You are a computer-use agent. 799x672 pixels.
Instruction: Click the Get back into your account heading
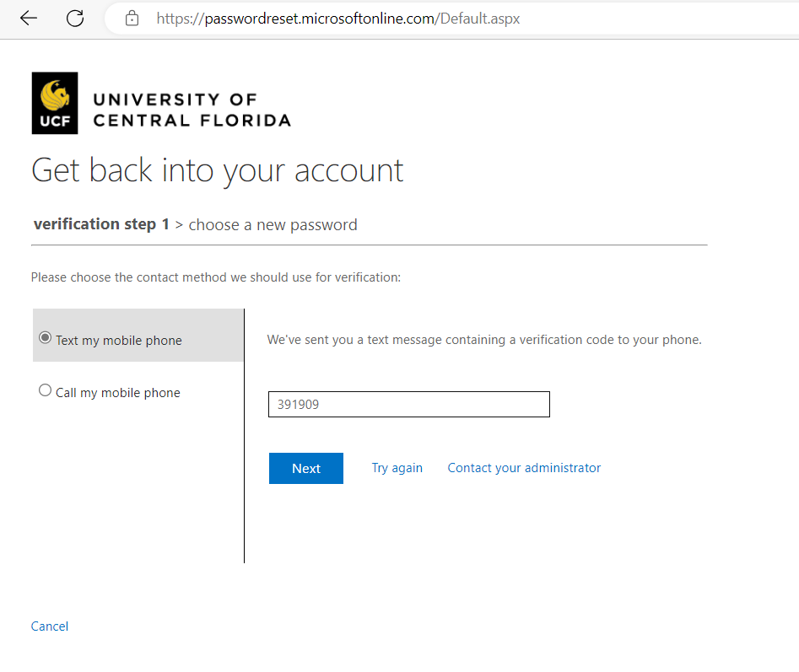pos(218,171)
